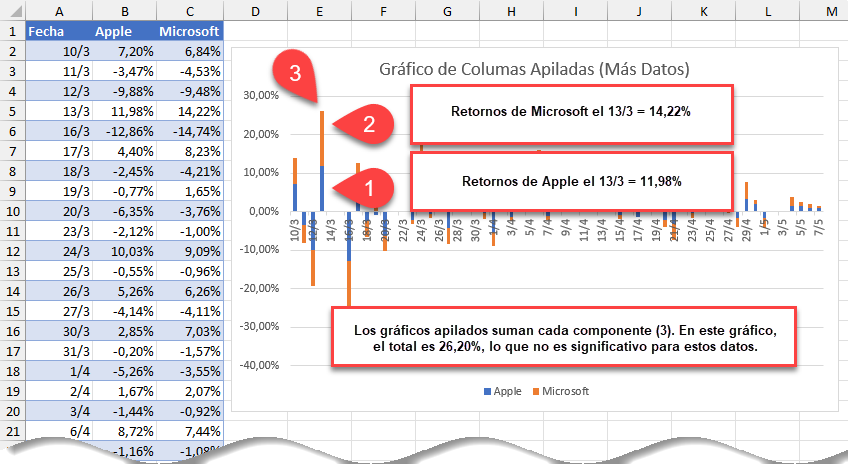Select entire column A by its header
The image size is (848, 464).
click(58, 11)
